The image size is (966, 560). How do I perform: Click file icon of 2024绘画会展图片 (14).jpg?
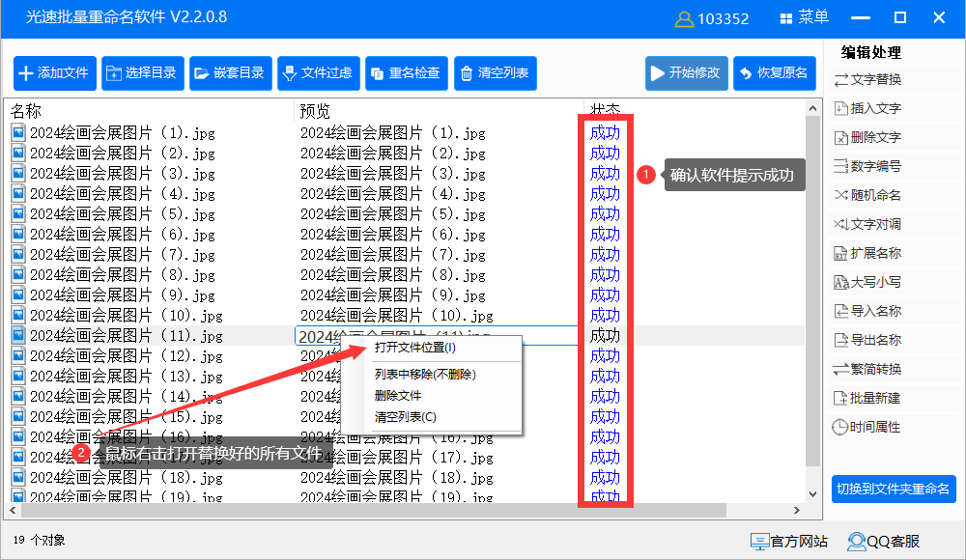tap(18, 397)
